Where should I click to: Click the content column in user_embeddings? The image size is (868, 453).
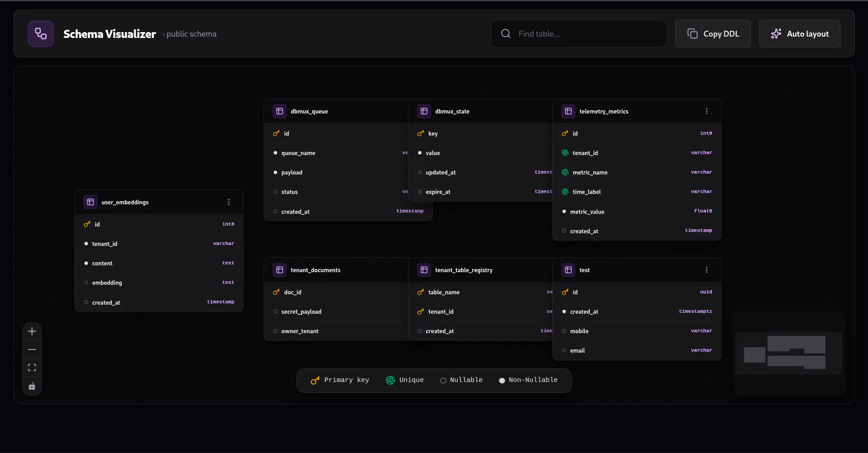pos(159,263)
